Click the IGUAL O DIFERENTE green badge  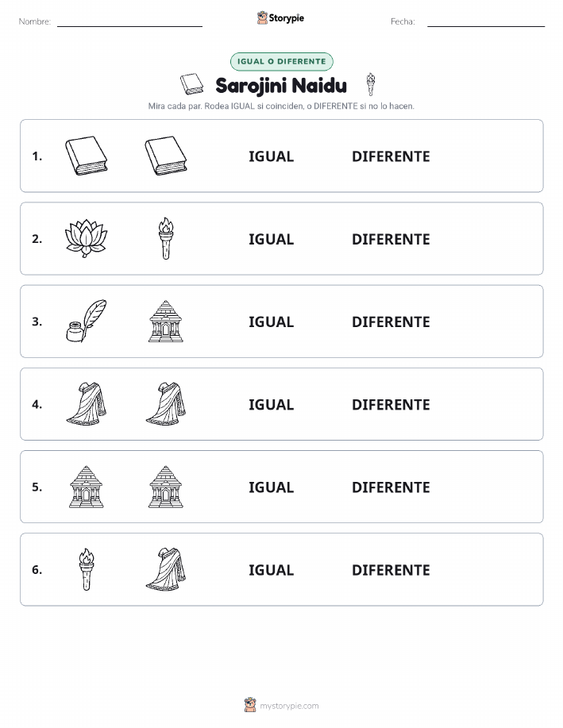281,61
